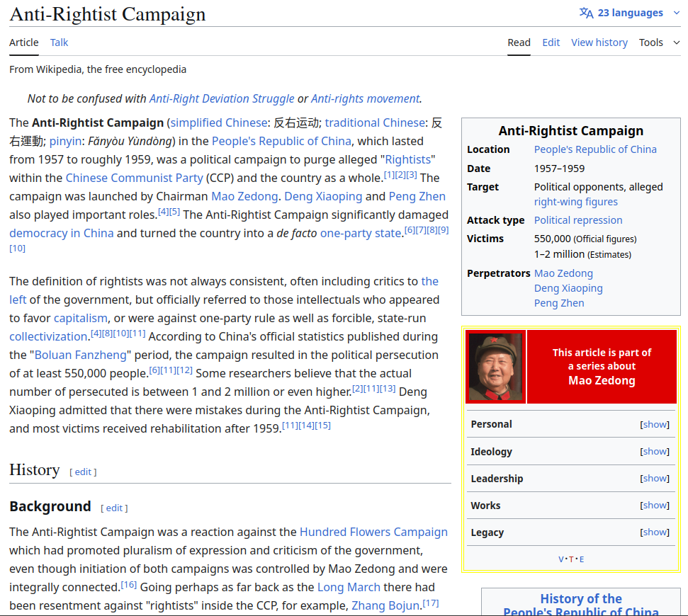Show the Personal section in Mao sidebar
The width and height of the screenshot is (688, 616).
(654, 424)
